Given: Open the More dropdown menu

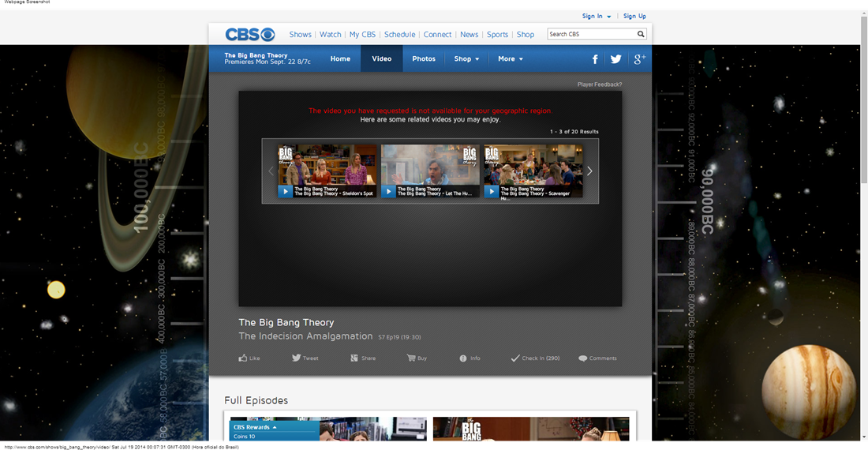Looking at the screenshot, I should coord(510,58).
